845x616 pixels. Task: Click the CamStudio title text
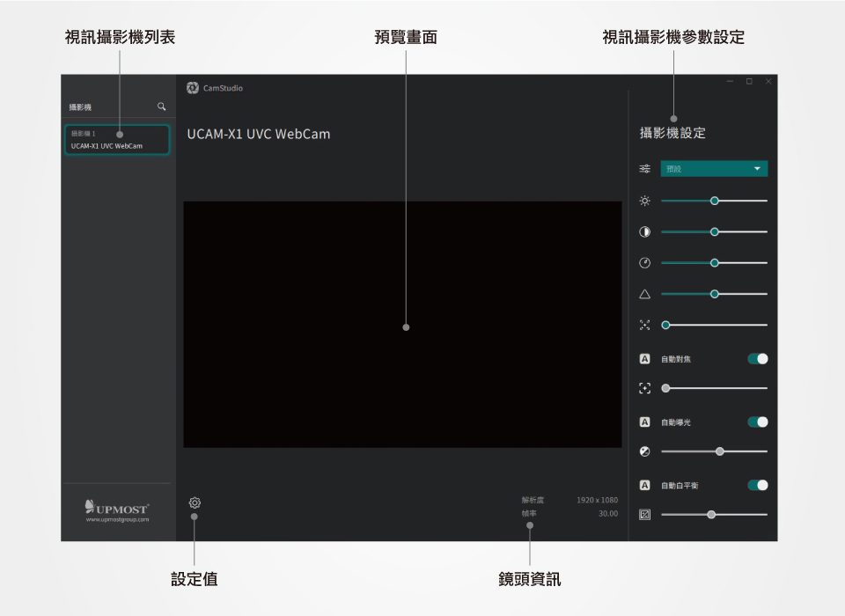pos(223,88)
